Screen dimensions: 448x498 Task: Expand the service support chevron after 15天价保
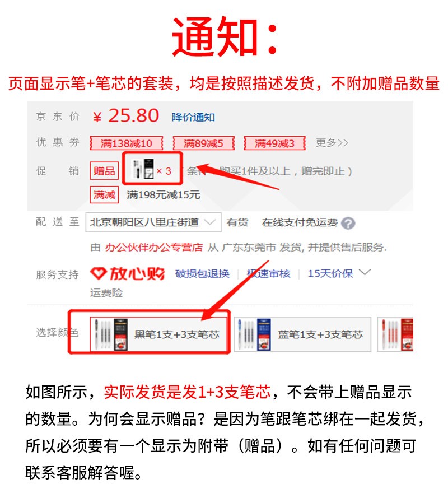[365, 272]
